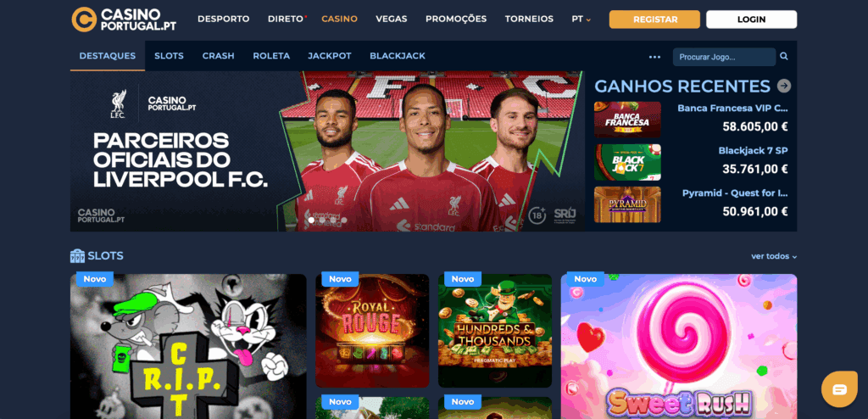Expand the ver todos slots link
This screenshot has height=419, width=868.
coord(774,256)
